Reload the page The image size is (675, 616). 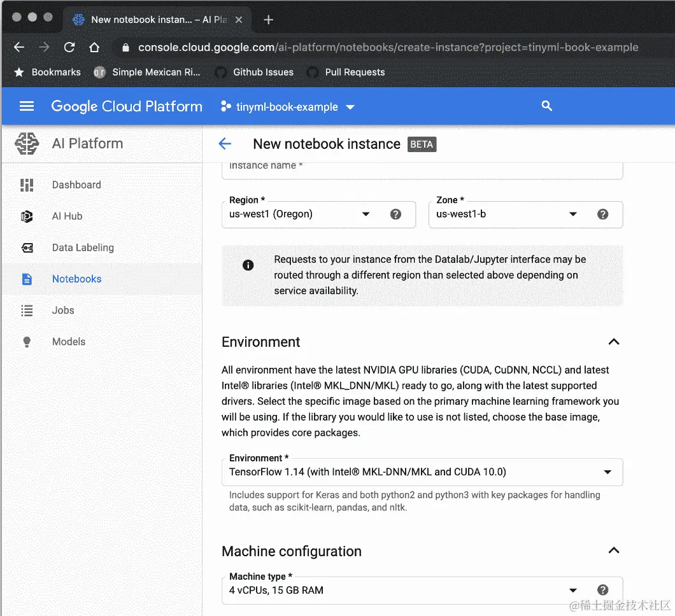point(69,47)
